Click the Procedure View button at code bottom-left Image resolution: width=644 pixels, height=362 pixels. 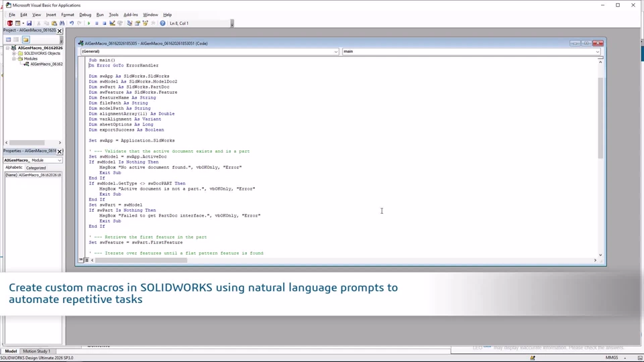click(x=81, y=260)
